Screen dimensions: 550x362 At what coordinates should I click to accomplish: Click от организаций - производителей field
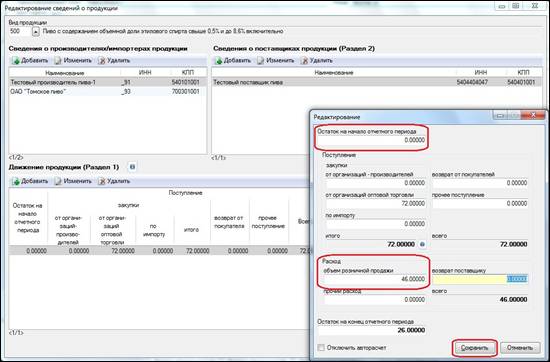376,183
